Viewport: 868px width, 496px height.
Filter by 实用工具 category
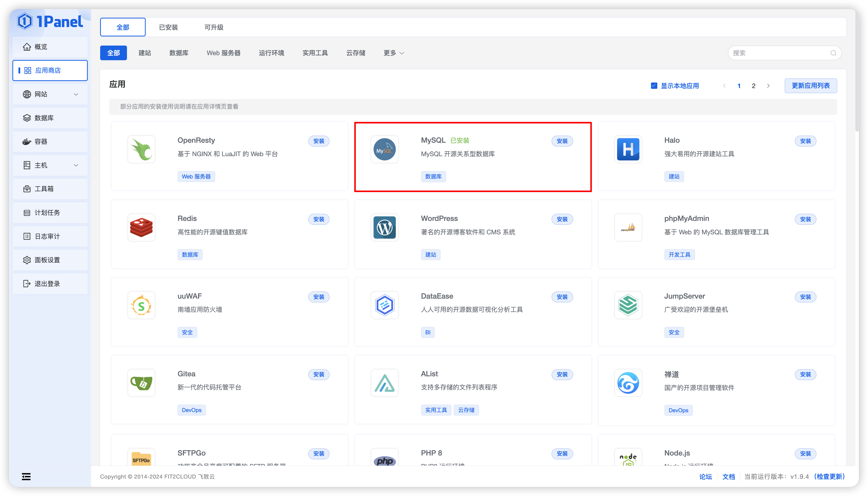[315, 53]
